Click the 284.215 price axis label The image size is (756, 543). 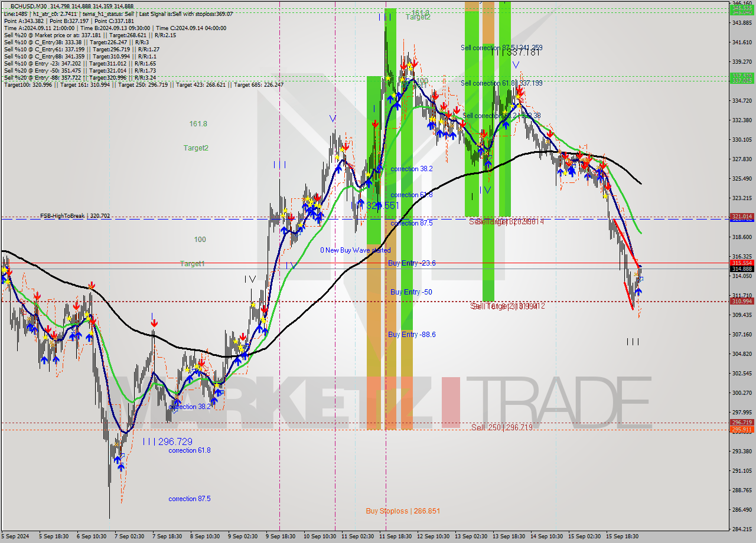[x=742, y=529]
